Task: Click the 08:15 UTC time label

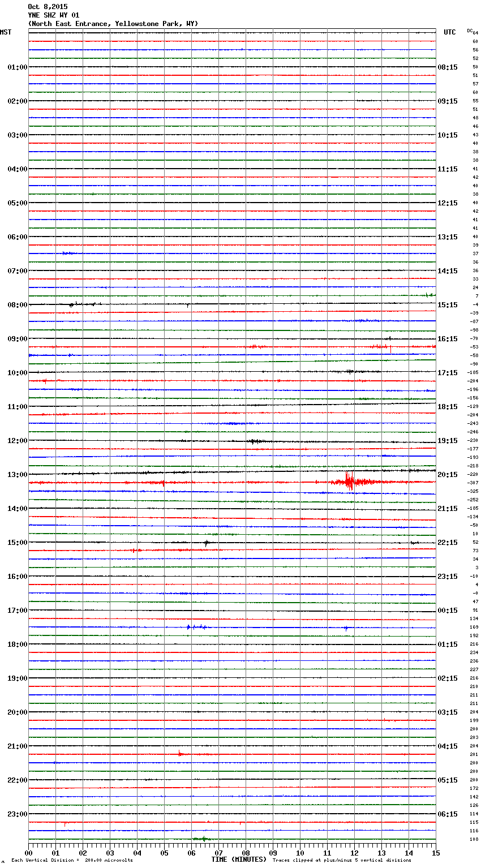Action: [x=448, y=67]
